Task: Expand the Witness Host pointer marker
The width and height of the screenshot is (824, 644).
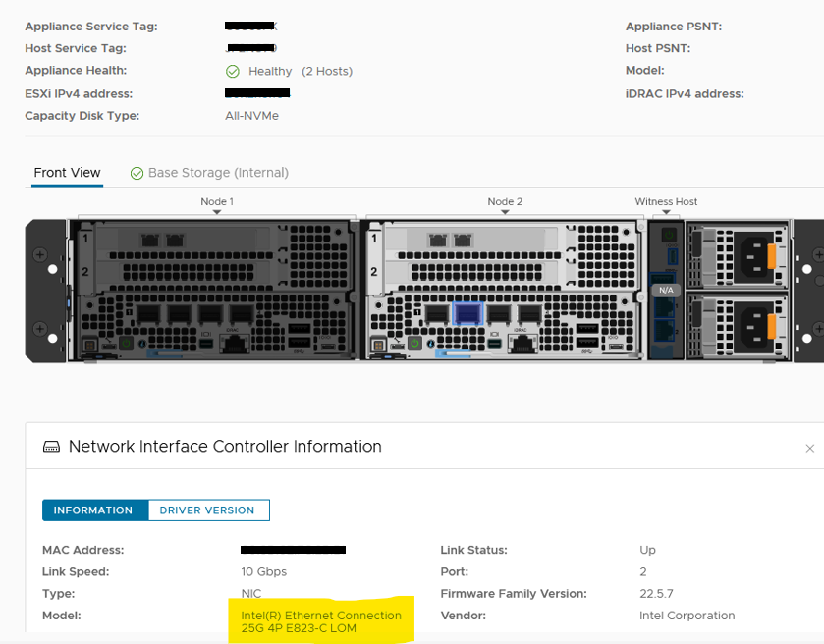Action: point(666,211)
